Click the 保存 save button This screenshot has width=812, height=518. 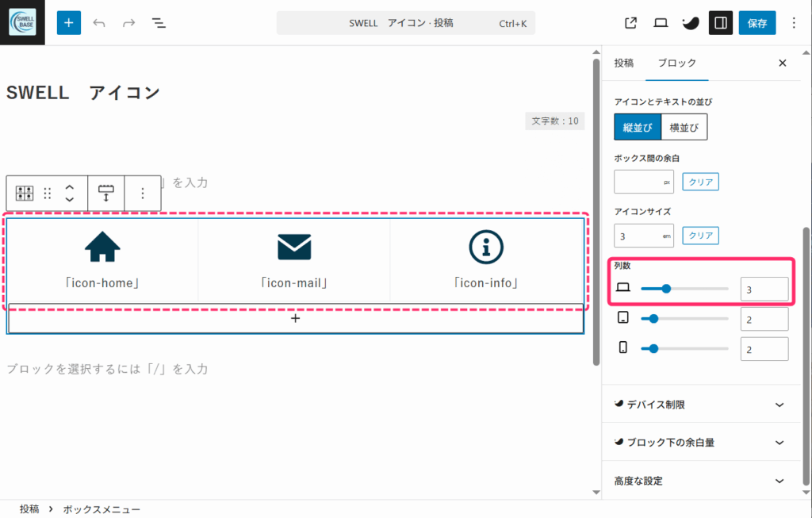click(x=757, y=23)
